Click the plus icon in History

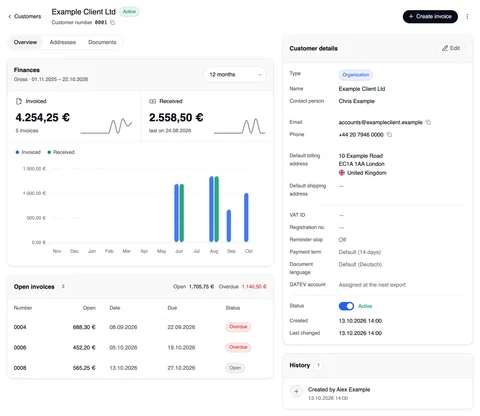(296, 391)
